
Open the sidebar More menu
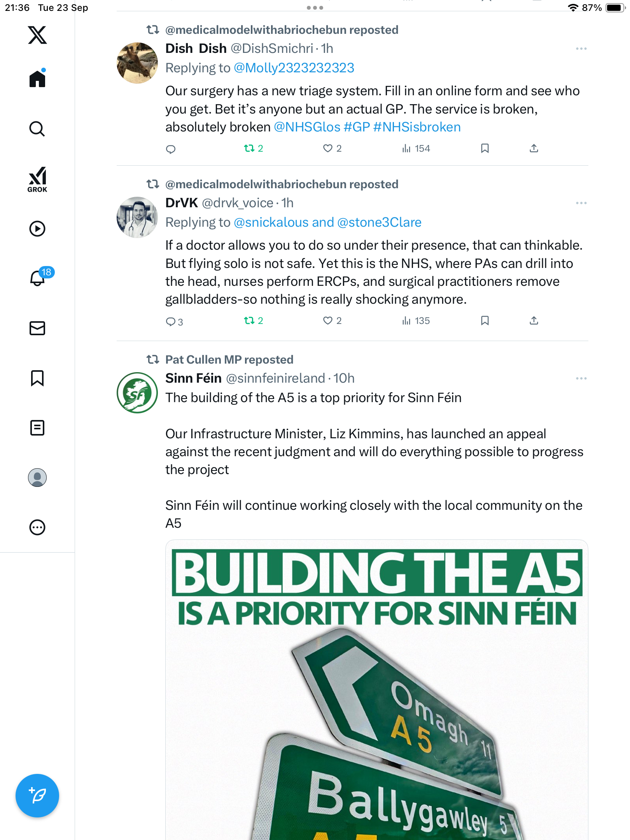(37, 527)
